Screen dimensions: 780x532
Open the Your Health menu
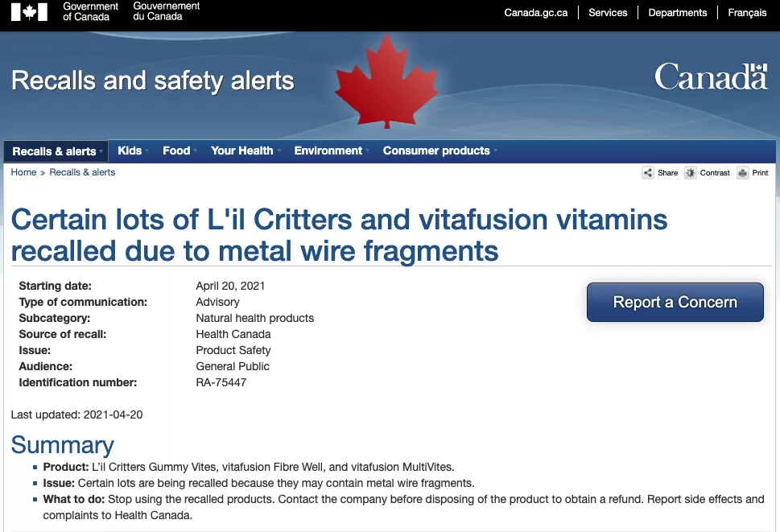click(246, 151)
